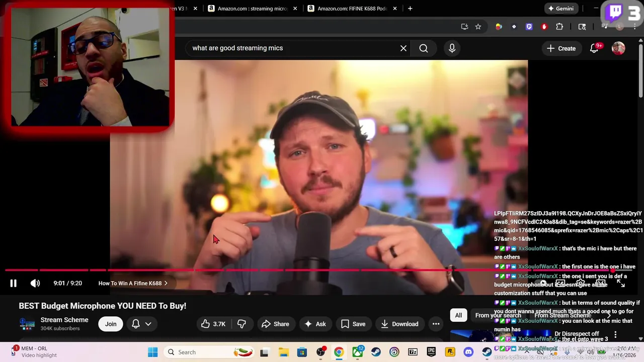Open Discord from the taskbar

pos(468,352)
